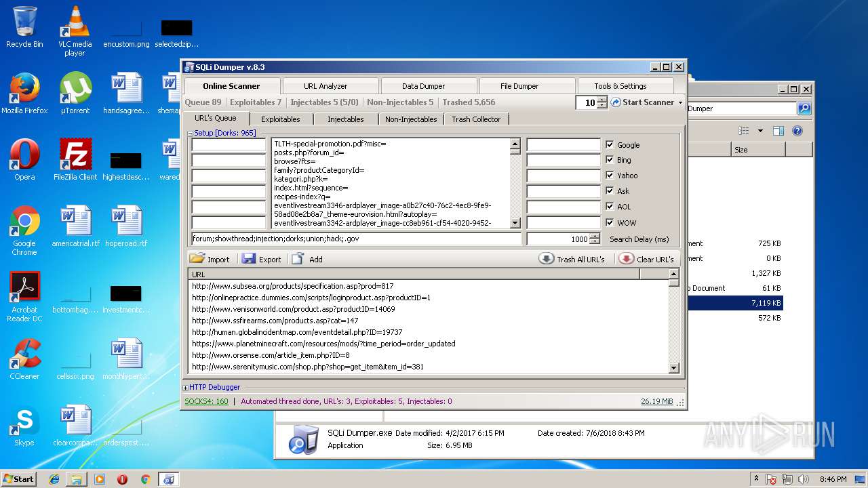The width and height of the screenshot is (868, 488).
Task: Open the Start Scanner dropdown arrow
Action: tap(680, 102)
